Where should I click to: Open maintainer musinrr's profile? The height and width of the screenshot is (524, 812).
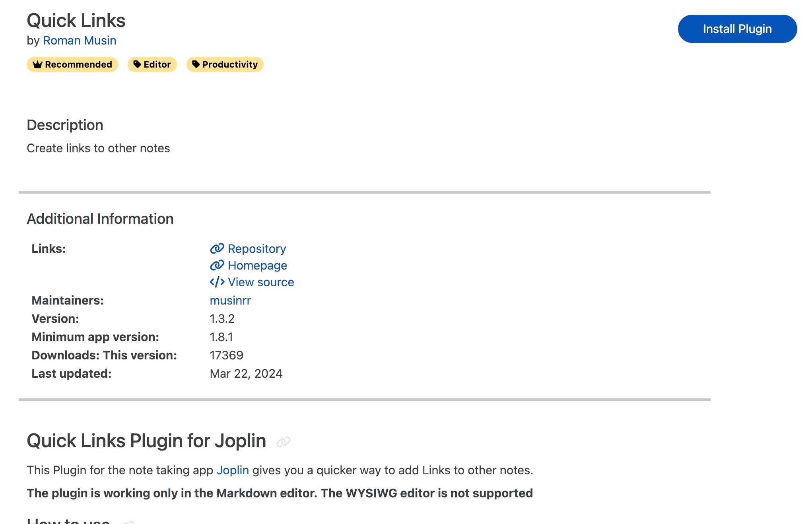(230, 300)
